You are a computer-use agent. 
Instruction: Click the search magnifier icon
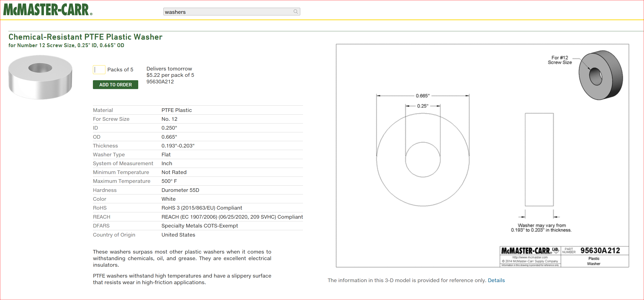tap(295, 12)
